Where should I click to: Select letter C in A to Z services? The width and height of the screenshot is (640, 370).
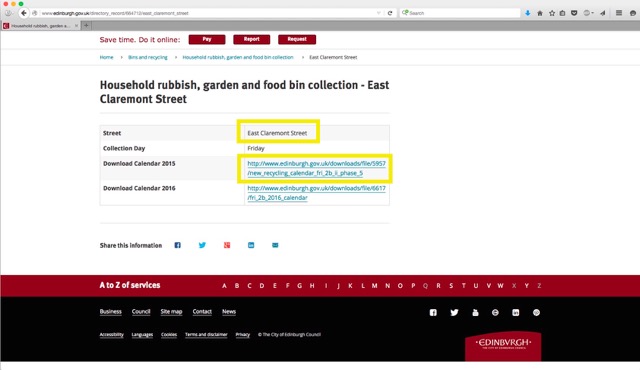coord(249,286)
